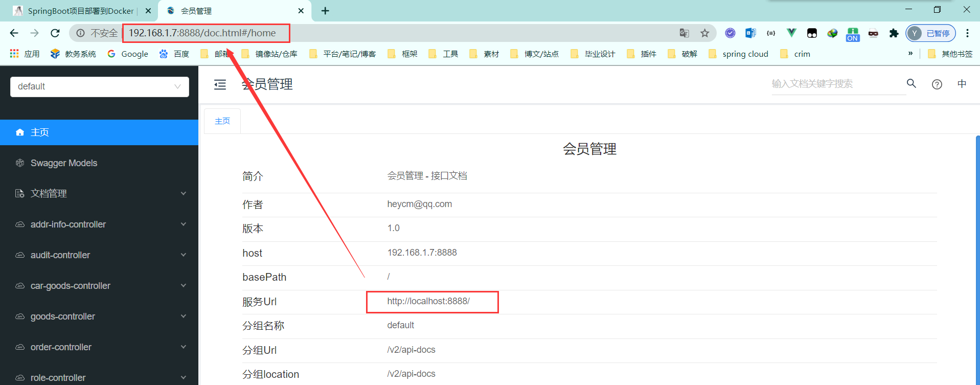Expand the 文档管理 menu section
980x385 pixels.
point(99,193)
